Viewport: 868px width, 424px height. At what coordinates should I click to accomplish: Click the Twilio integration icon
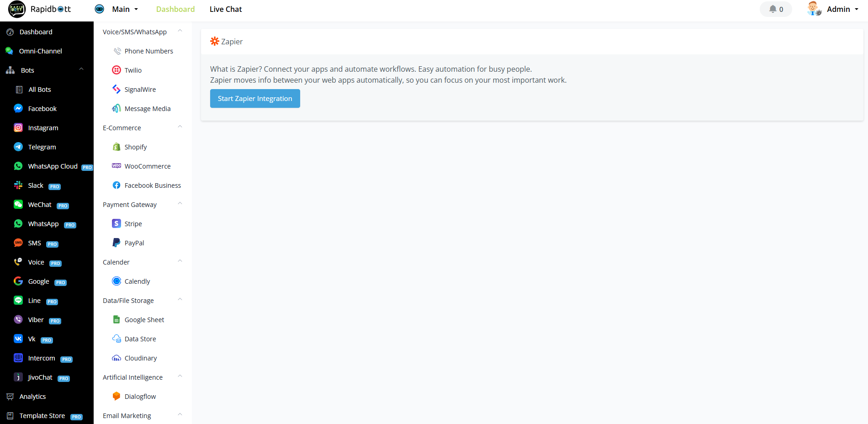tap(116, 70)
